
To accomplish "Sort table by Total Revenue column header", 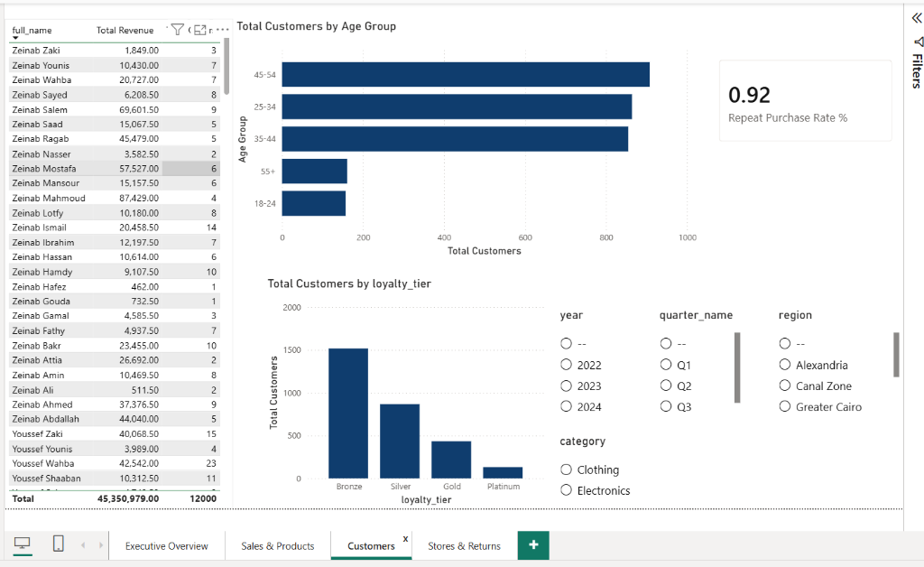I will (125, 30).
